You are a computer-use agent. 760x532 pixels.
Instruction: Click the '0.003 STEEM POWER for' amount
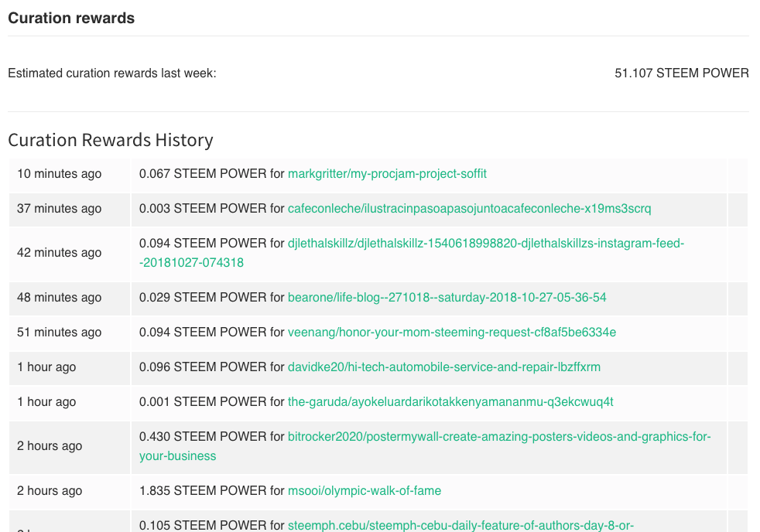pyautogui.click(x=212, y=209)
